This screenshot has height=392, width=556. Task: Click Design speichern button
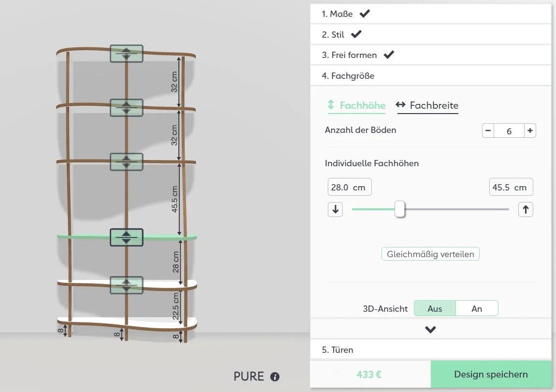point(491,374)
